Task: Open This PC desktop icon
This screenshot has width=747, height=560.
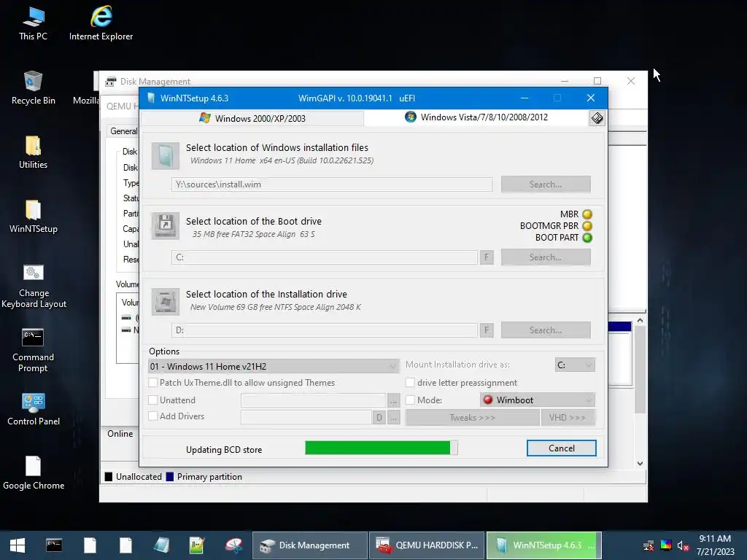Action: 33,24
